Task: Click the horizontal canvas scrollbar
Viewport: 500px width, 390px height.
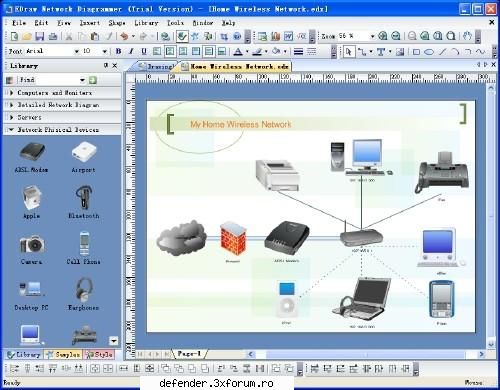Action: [x=365, y=354]
